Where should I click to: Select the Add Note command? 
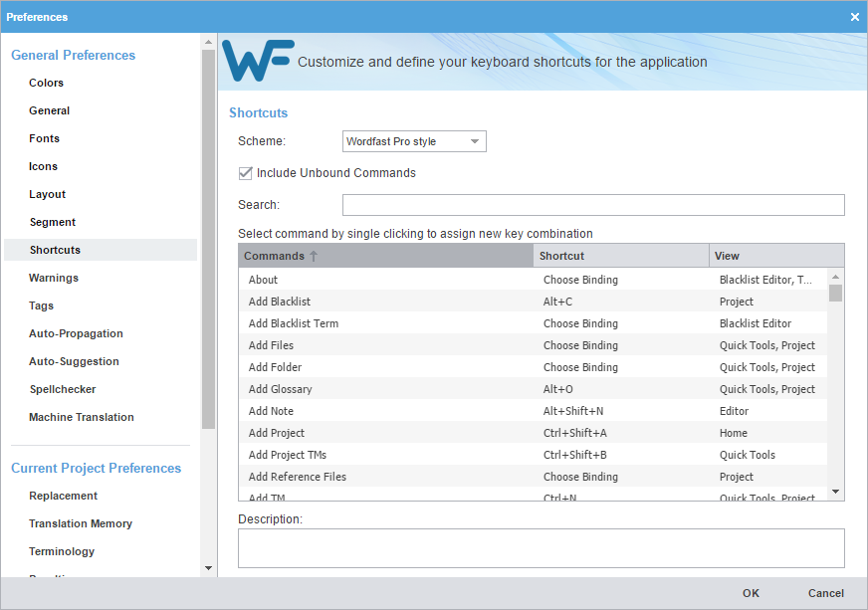click(534, 411)
